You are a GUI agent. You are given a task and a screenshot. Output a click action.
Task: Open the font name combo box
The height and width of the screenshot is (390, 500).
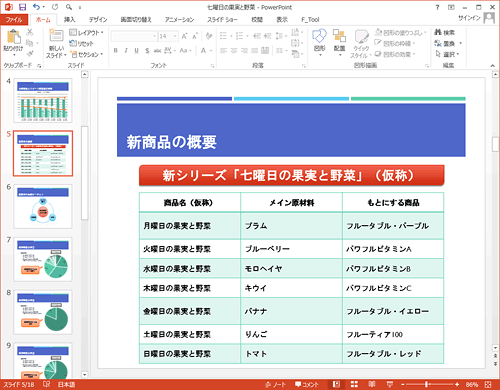(x=134, y=36)
